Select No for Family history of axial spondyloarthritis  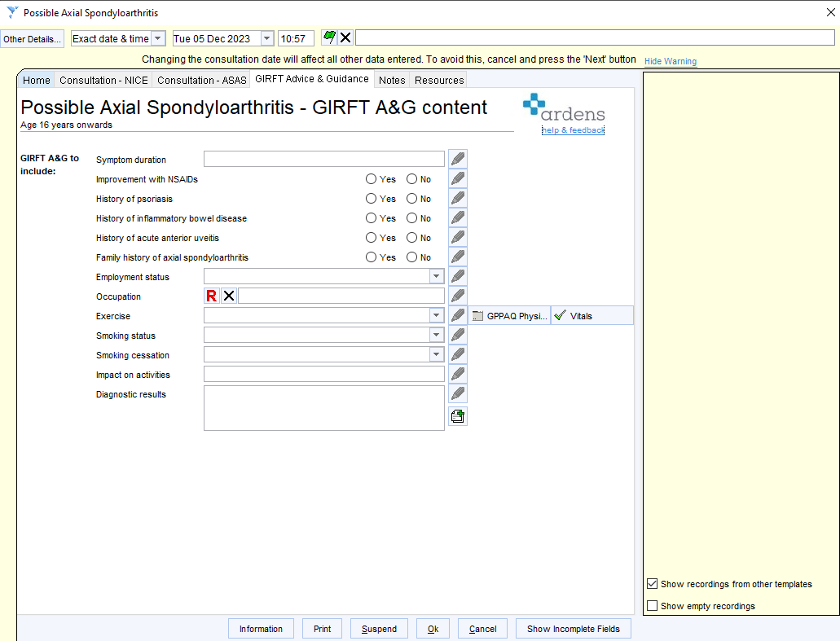click(x=411, y=257)
